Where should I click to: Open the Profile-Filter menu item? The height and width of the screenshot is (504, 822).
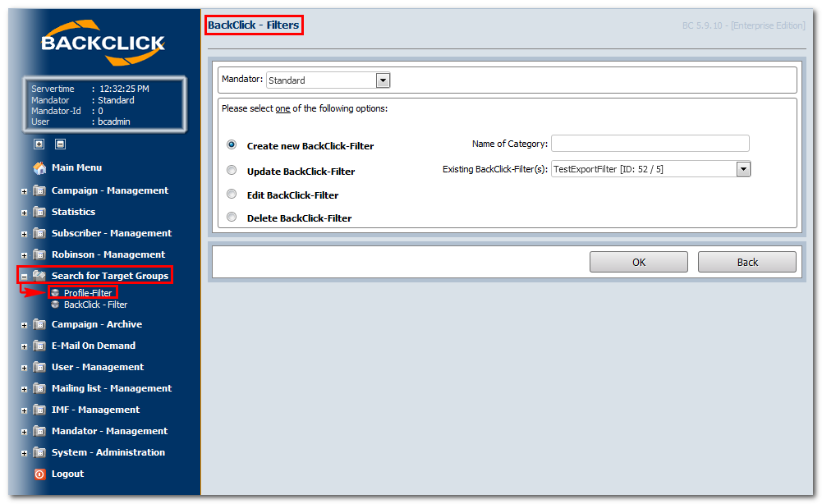pos(88,293)
